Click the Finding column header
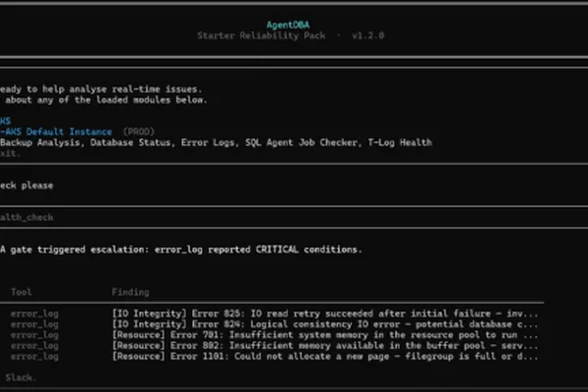Image resolution: width=588 pixels, height=392 pixels. click(x=130, y=292)
